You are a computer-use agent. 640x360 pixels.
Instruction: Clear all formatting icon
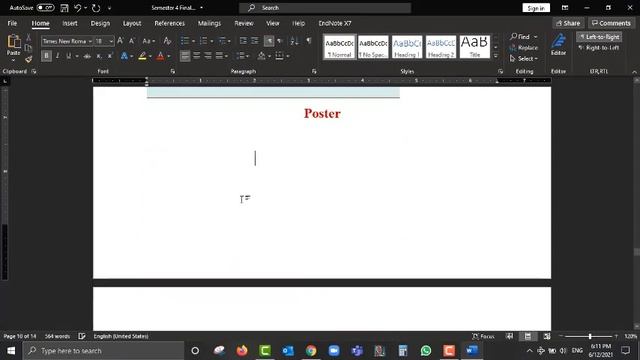(167, 41)
